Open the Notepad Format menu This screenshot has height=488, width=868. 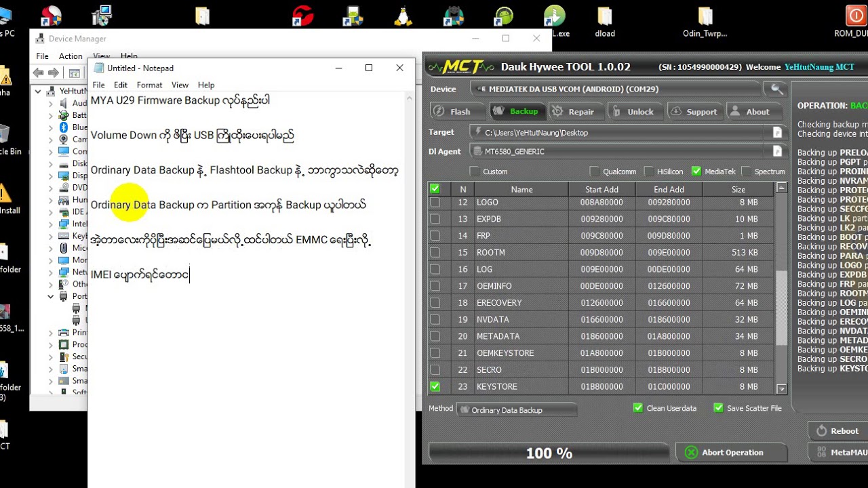149,85
